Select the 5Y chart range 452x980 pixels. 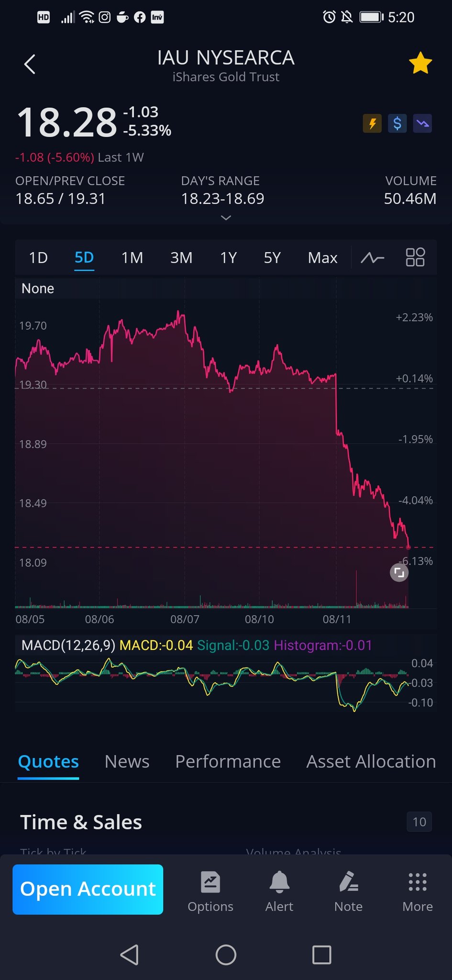click(x=272, y=258)
